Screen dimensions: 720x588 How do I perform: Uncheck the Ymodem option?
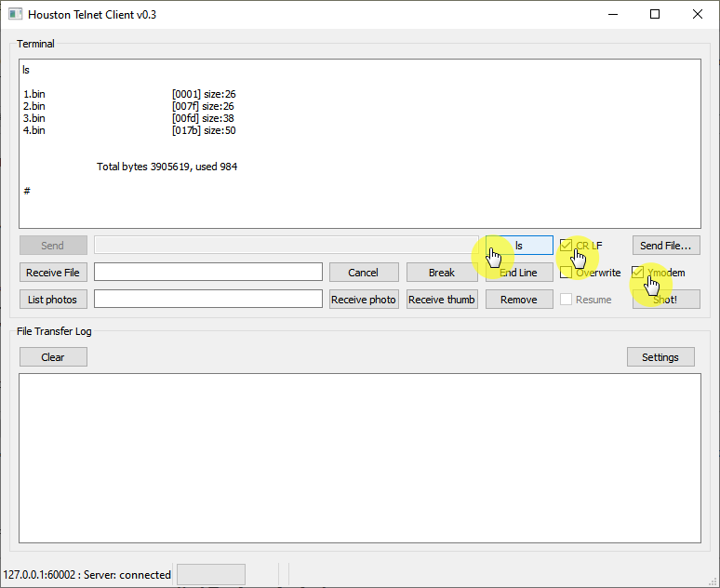click(x=637, y=273)
